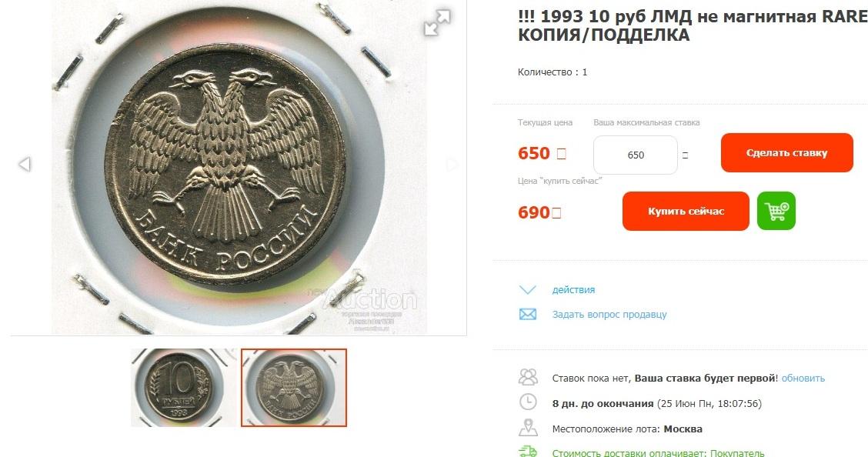Show next photo with right arrow

point(452,165)
